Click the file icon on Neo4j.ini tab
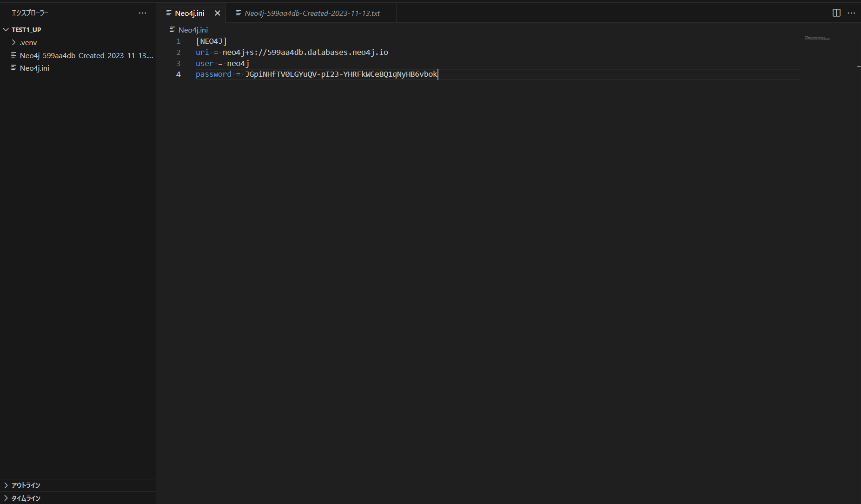The image size is (861, 504). (169, 13)
